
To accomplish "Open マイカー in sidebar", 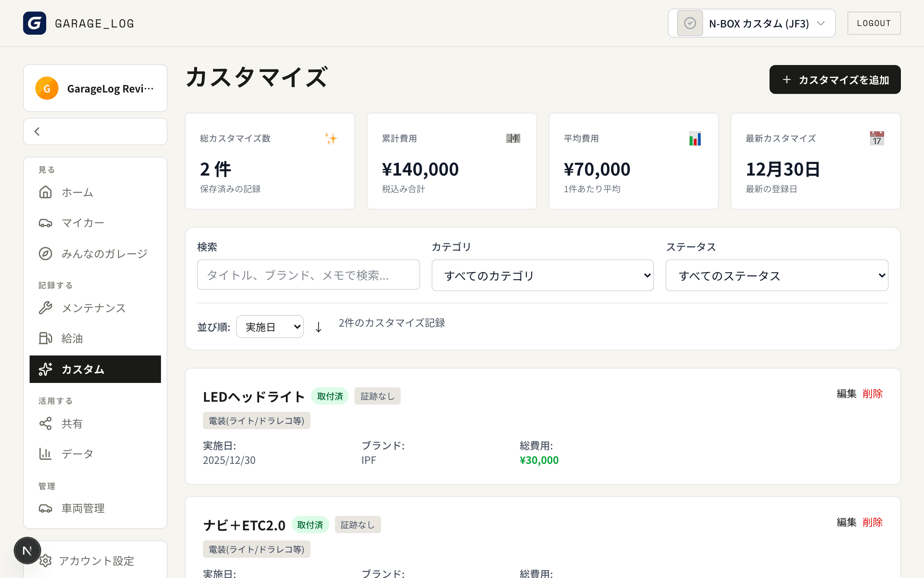I will click(x=95, y=223).
